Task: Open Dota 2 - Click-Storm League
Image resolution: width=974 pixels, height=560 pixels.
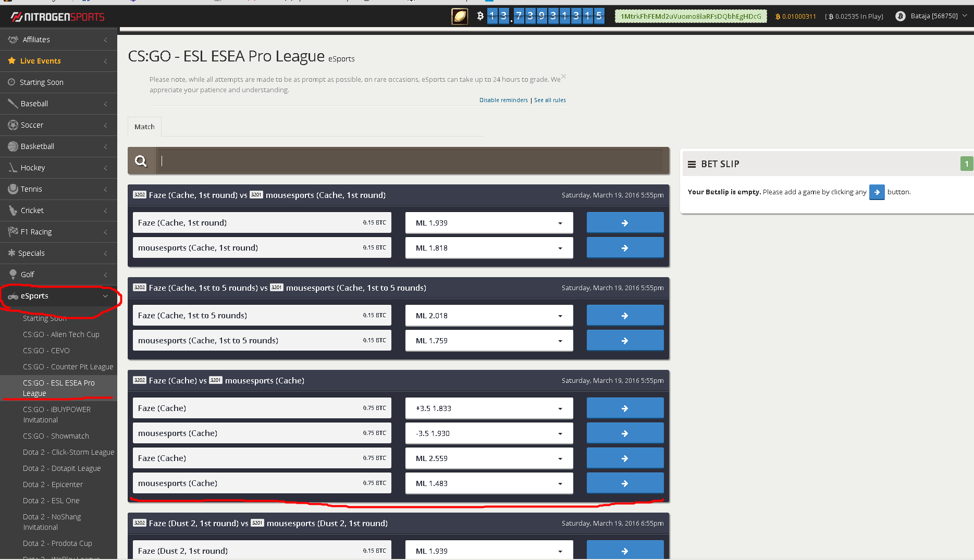Action: pos(68,452)
